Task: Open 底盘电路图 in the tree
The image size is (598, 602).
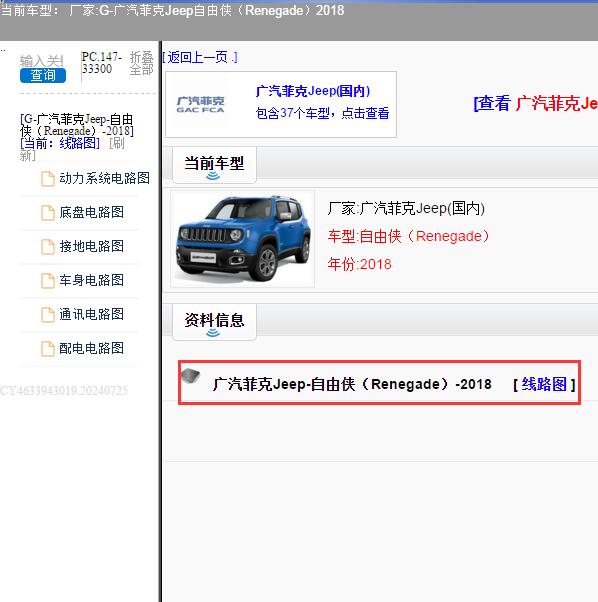Action: pyautogui.click(x=91, y=212)
